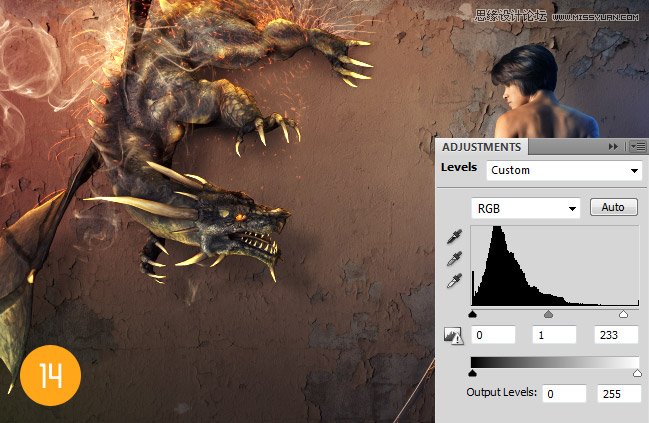Open the Levels preset dropdown showing Custom
The height and width of the screenshot is (423, 649).
click(564, 170)
